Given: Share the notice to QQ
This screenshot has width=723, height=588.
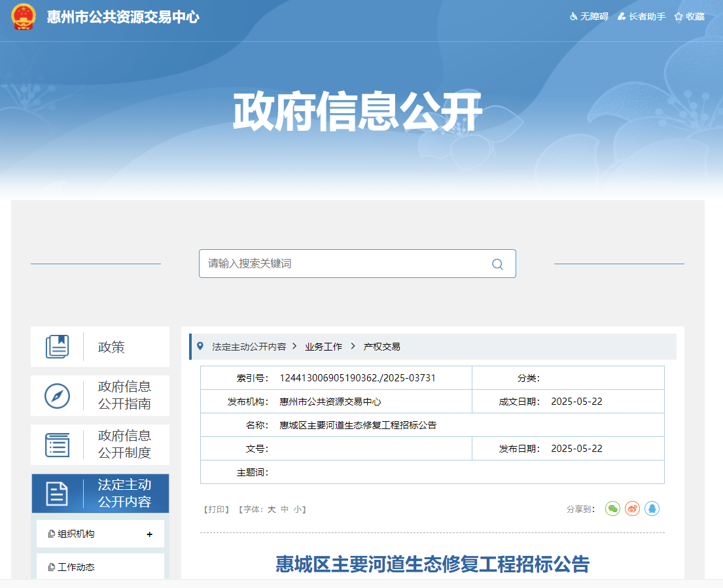Looking at the screenshot, I should [x=652, y=508].
